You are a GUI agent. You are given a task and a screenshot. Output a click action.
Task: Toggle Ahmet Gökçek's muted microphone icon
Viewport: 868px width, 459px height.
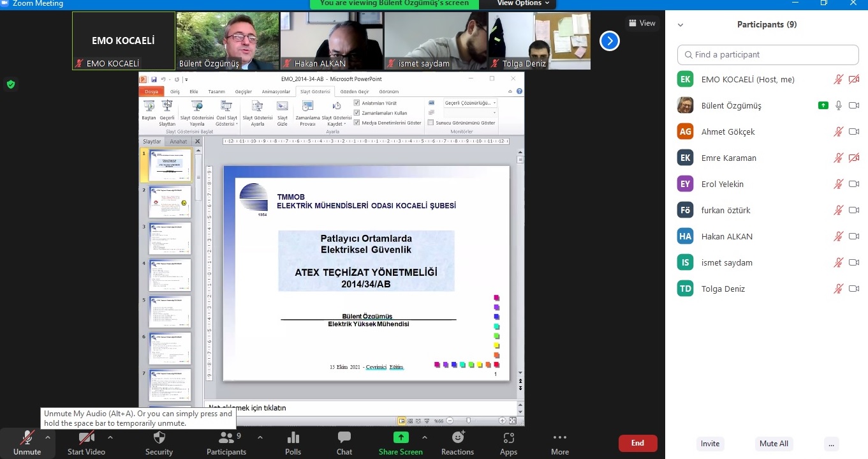click(839, 132)
